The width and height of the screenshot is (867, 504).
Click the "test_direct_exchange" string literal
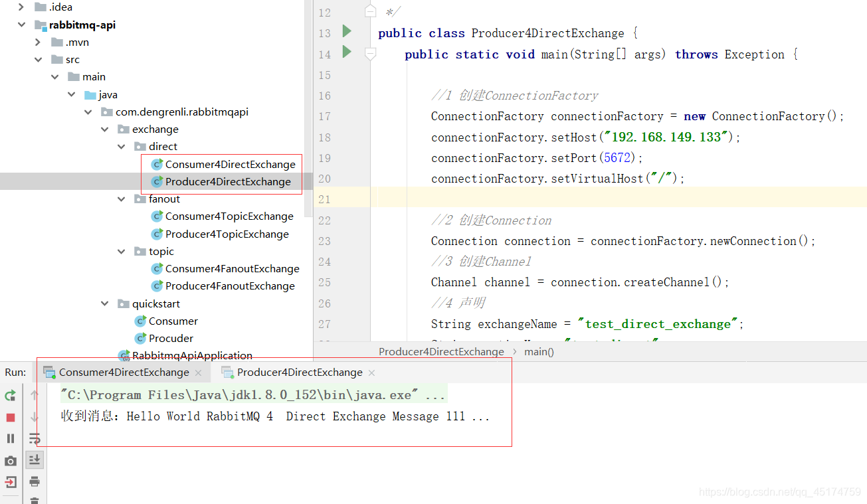[x=658, y=324]
